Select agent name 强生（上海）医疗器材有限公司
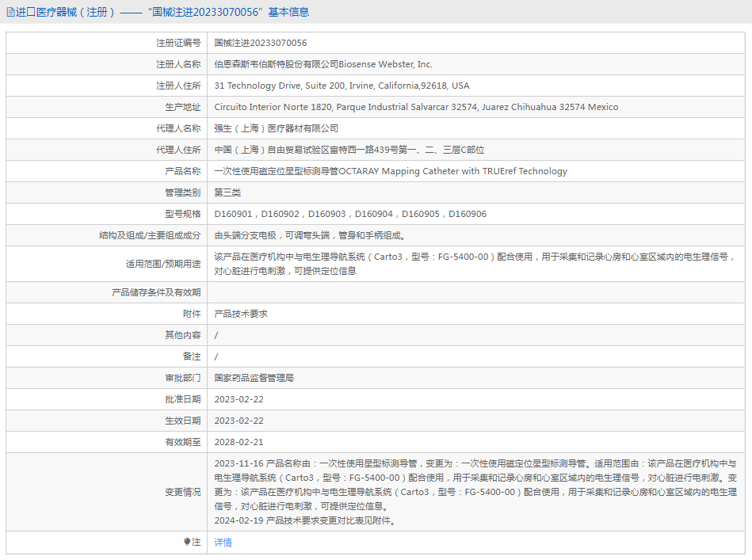The image size is (752, 560). (277, 128)
